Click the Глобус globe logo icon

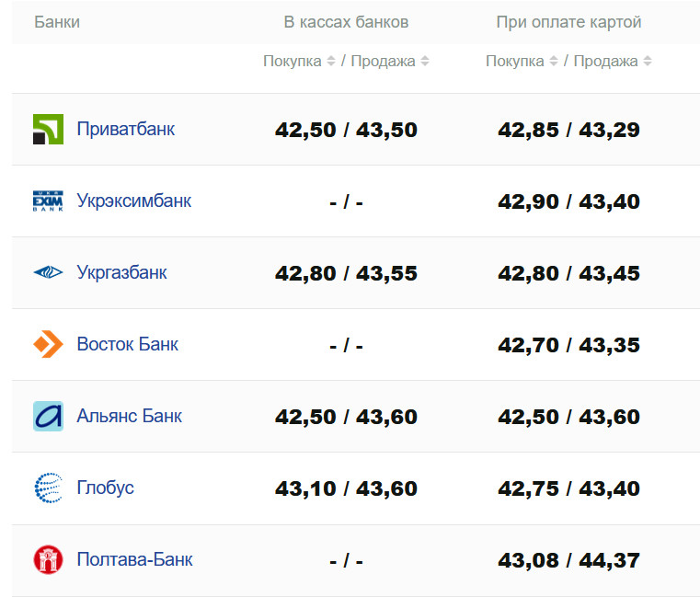click(48, 488)
